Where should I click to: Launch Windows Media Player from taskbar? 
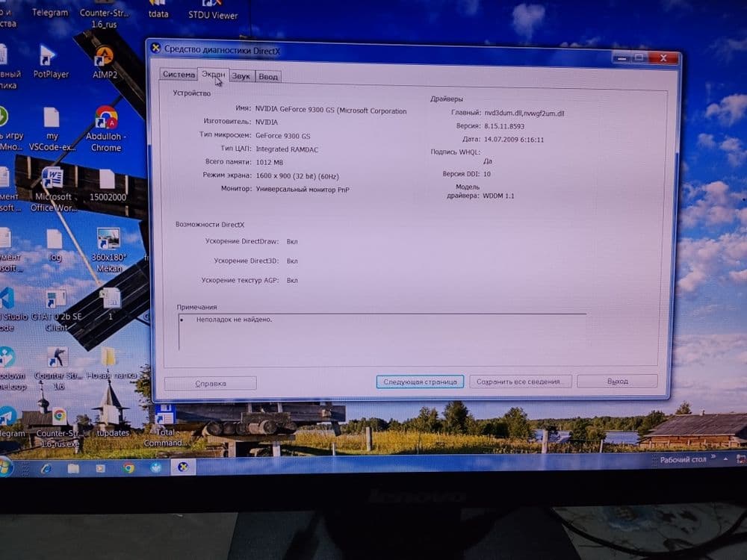[x=101, y=468]
